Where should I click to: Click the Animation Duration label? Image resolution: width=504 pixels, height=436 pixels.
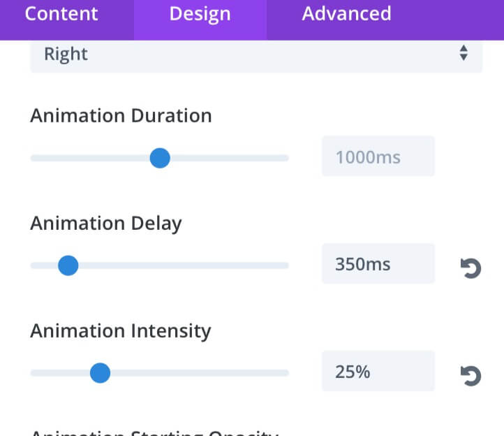coord(121,115)
